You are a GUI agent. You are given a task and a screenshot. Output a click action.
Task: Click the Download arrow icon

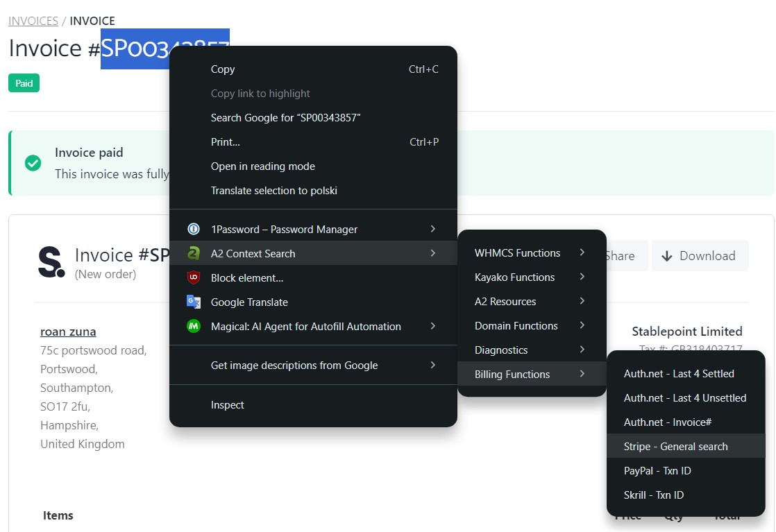click(666, 256)
